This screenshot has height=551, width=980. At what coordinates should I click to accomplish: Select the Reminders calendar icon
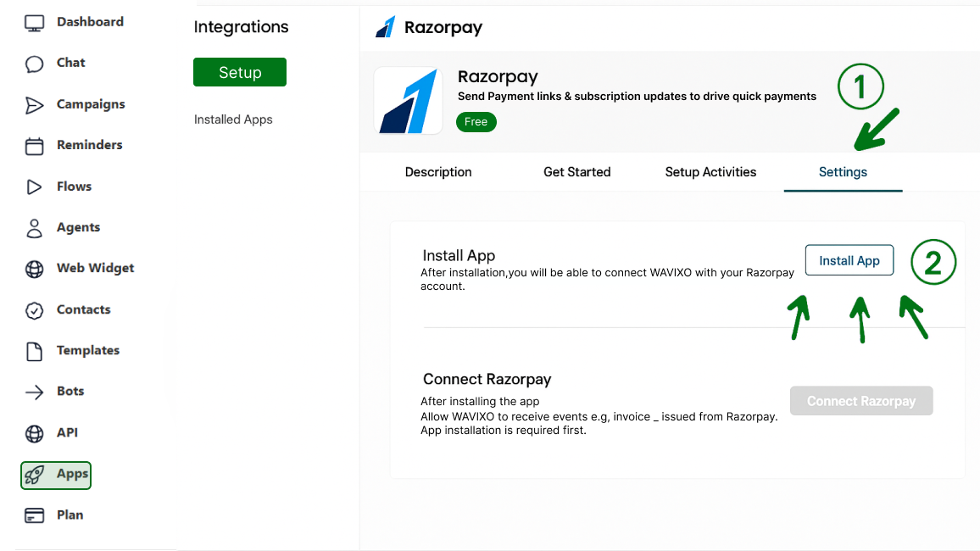tap(34, 146)
